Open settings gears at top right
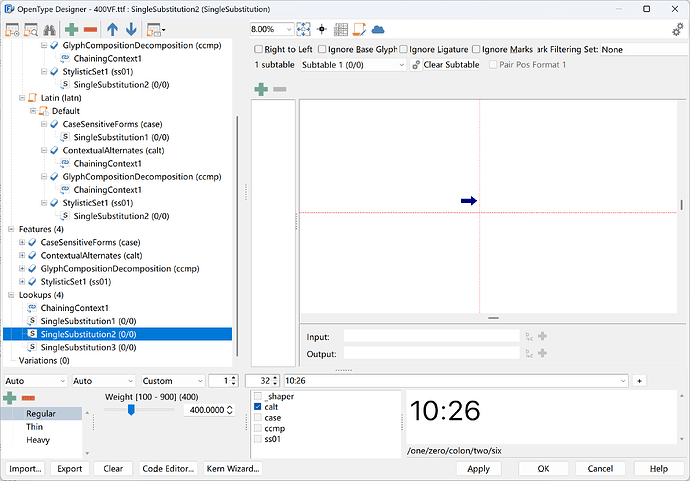The width and height of the screenshot is (690, 481). point(678,29)
